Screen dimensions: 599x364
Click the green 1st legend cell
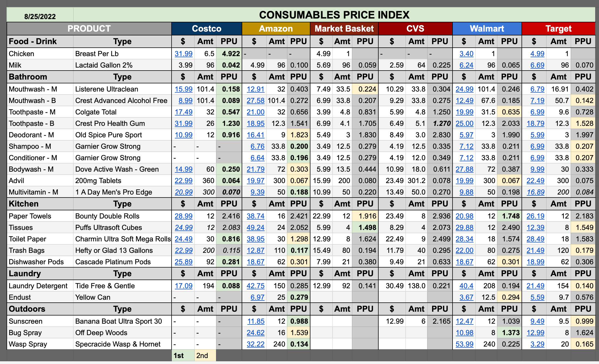click(x=183, y=356)
